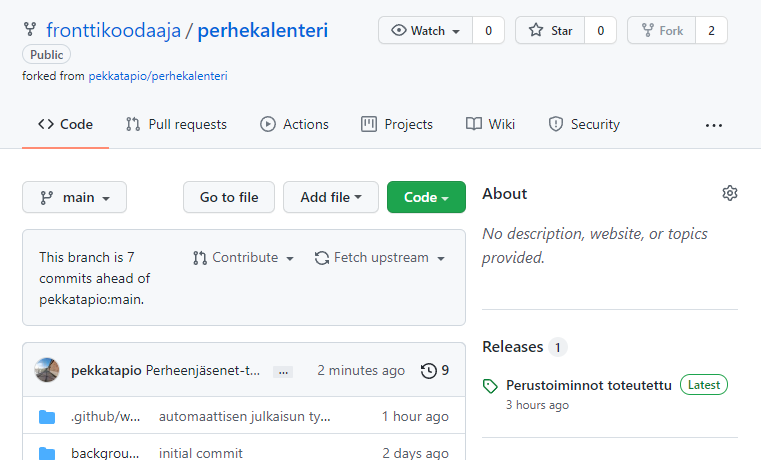Open the perhekalenteri repository link
This screenshot has height=460, width=761.
click(263, 31)
